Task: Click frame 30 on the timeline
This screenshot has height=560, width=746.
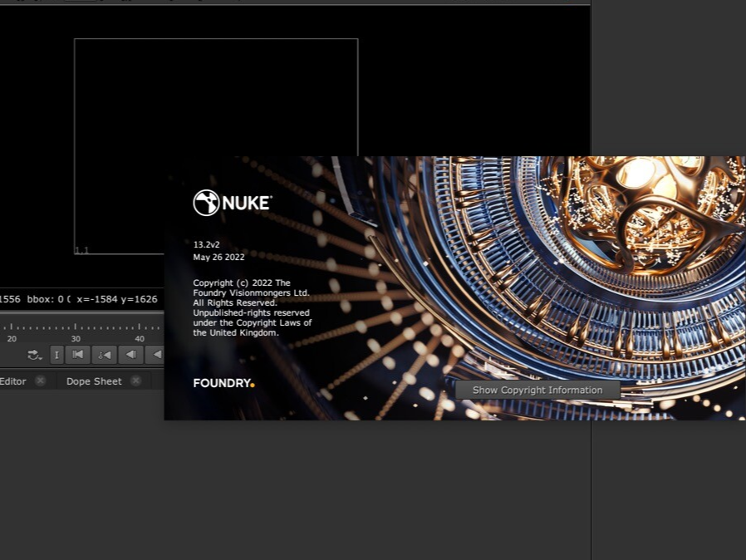Action: tap(76, 338)
